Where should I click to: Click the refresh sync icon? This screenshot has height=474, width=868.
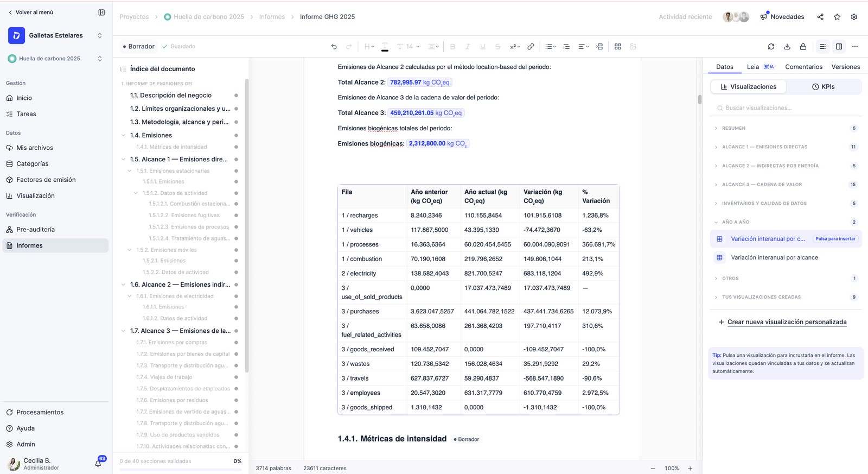(x=771, y=47)
